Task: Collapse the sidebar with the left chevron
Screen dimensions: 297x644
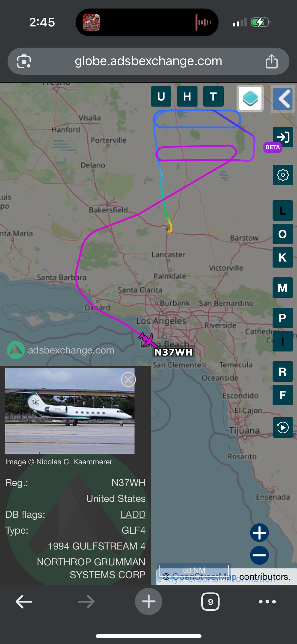Action: click(283, 99)
